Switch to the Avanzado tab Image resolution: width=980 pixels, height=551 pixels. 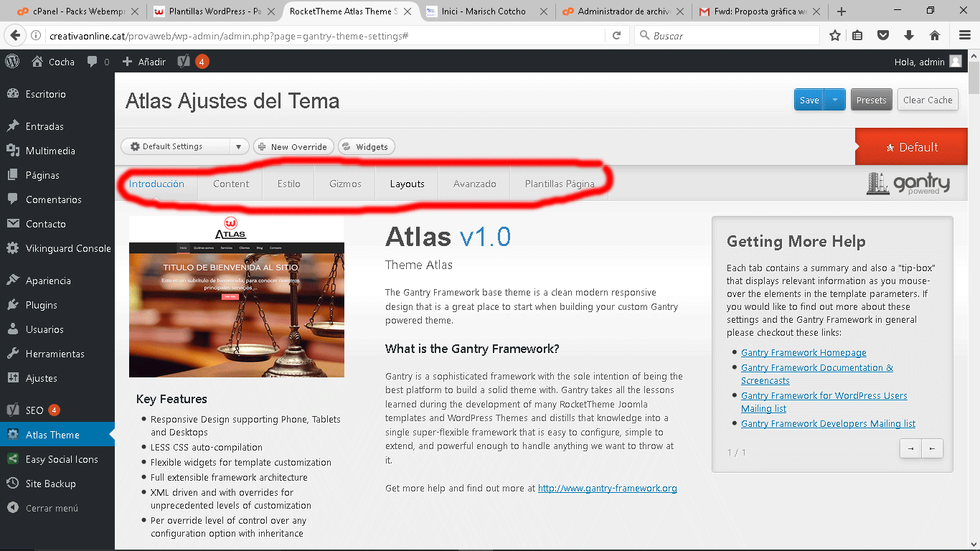tap(475, 184)
